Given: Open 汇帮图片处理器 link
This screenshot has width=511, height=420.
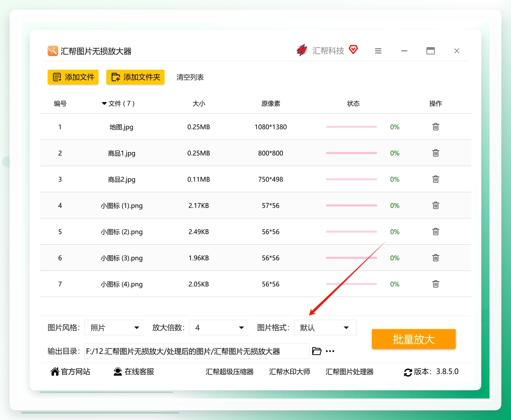Looking at the screenshot, I should coord(349,372).
